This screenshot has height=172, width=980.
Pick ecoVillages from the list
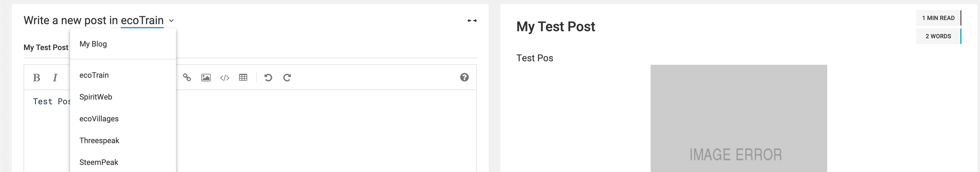tap(99, 119)
